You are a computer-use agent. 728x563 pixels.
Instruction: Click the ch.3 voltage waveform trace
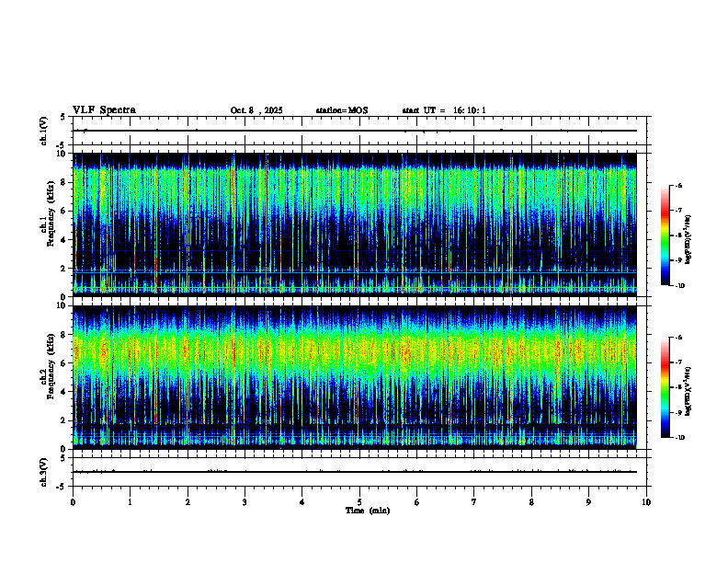pos(355,472)
